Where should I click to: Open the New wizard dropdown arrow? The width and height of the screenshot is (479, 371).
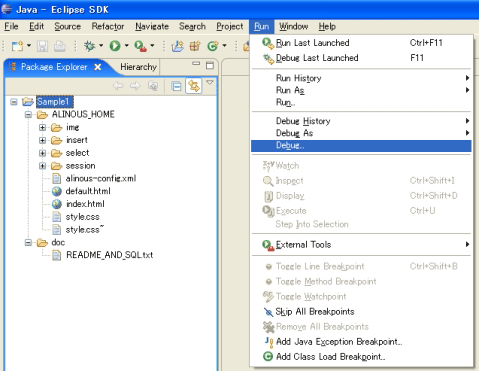pos(29,45)
